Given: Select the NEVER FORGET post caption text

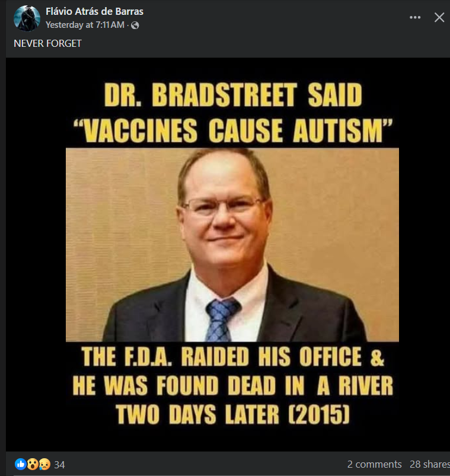Looking at the screenshot, I should click(x=47, y=43).
